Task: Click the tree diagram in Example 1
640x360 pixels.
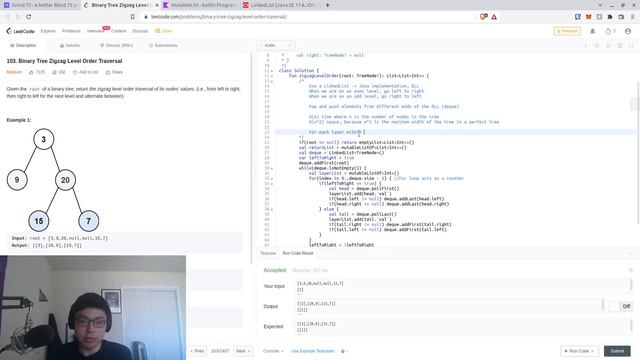Action: tap(53, 180)
